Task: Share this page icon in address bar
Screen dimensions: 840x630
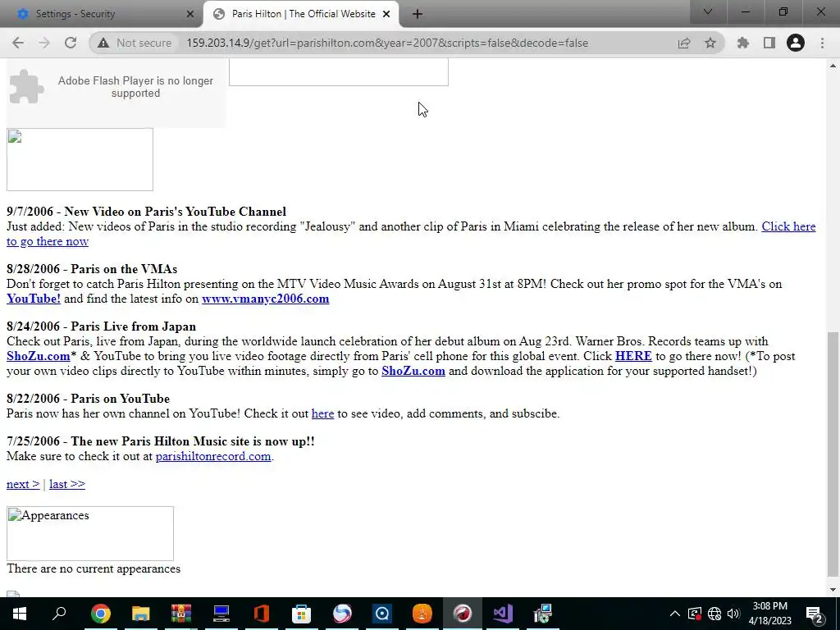Action: coord(684,43)
